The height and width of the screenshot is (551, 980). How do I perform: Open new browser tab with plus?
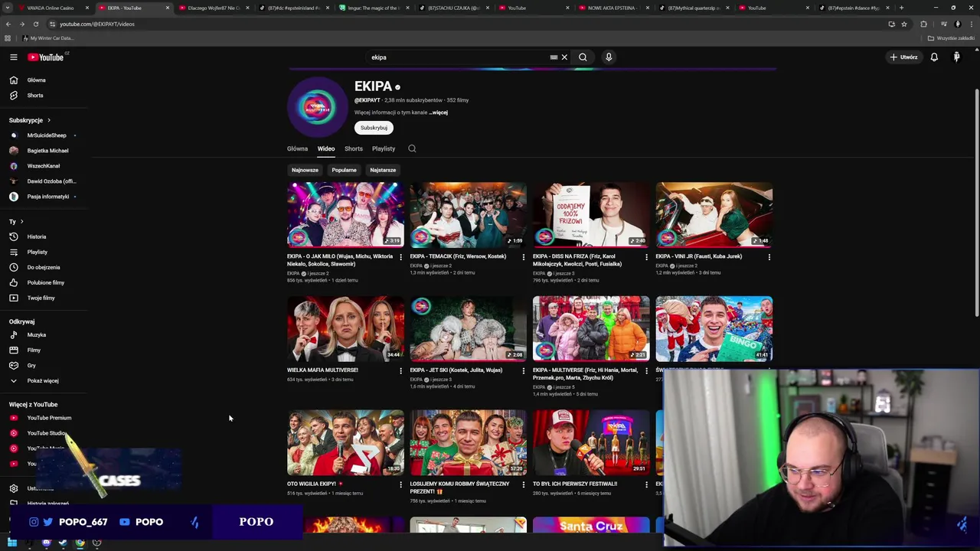(x=901, y=8)
